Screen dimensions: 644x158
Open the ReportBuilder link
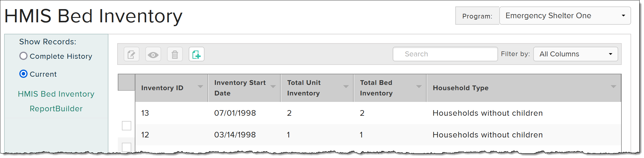pos(56,109)
